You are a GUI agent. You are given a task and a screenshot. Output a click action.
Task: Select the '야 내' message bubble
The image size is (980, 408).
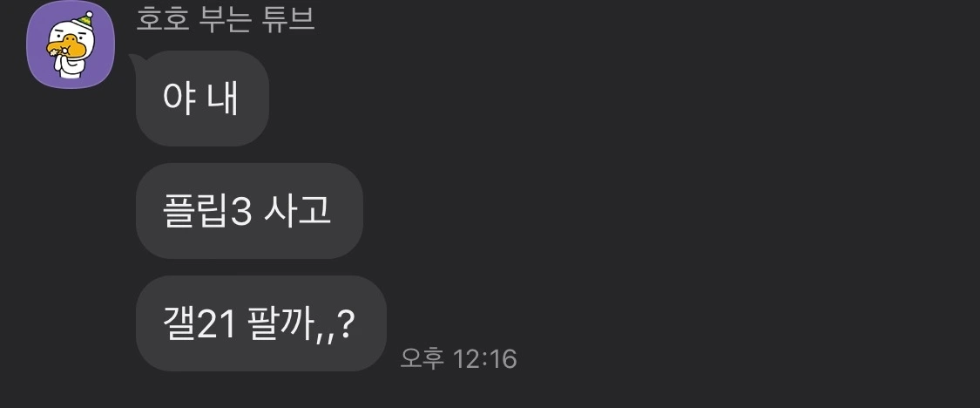pyautogui.click(x=202, y=99)
